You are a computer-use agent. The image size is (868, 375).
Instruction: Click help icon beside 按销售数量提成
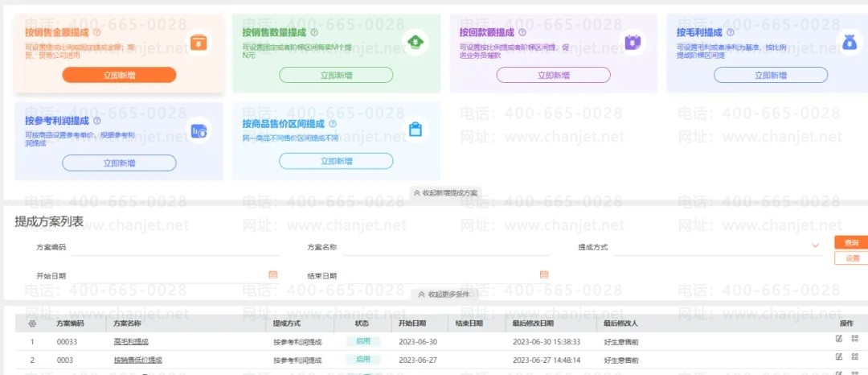(314, 33)
